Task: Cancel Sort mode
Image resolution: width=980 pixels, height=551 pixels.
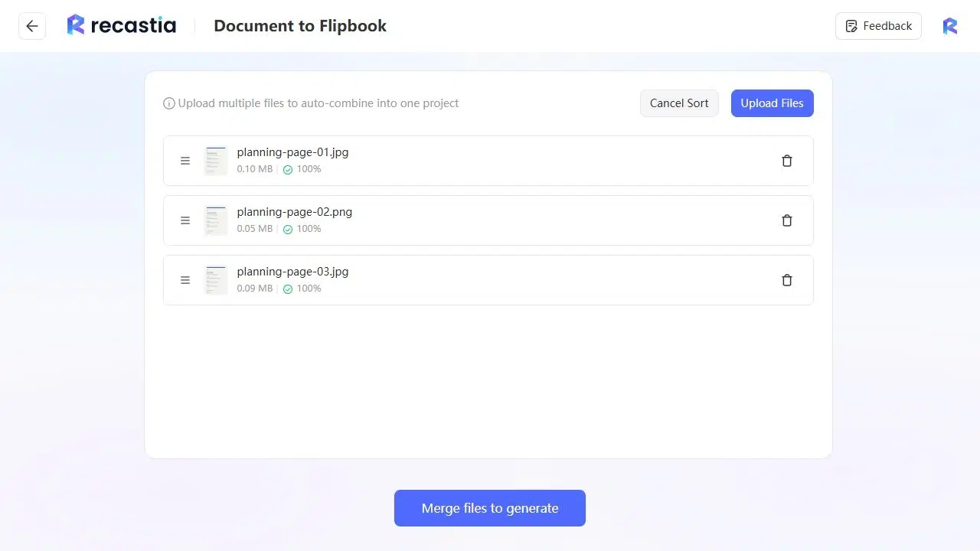Action: tap(679, 103)
